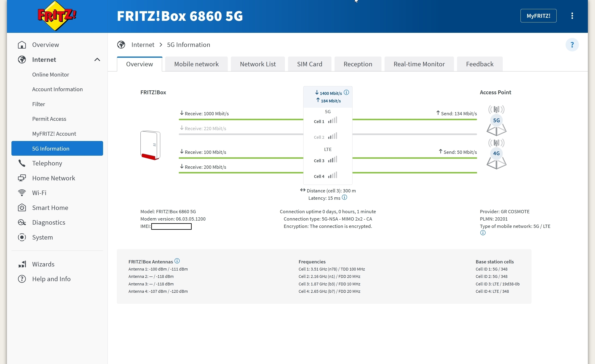Switch to the Network List tab
The image size is (595, 364).
(x=258, y=64)
